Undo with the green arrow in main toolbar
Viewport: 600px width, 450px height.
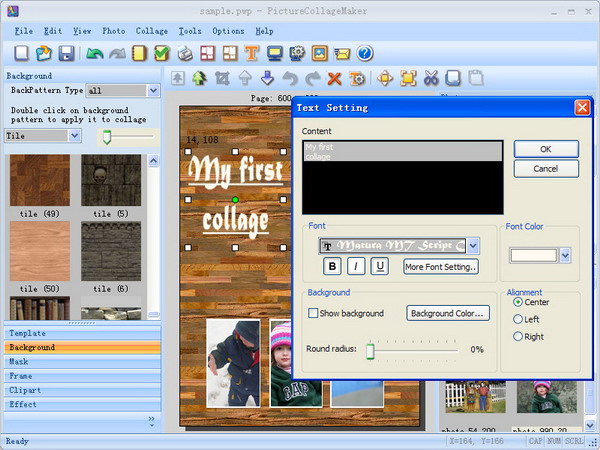point(95,53)
